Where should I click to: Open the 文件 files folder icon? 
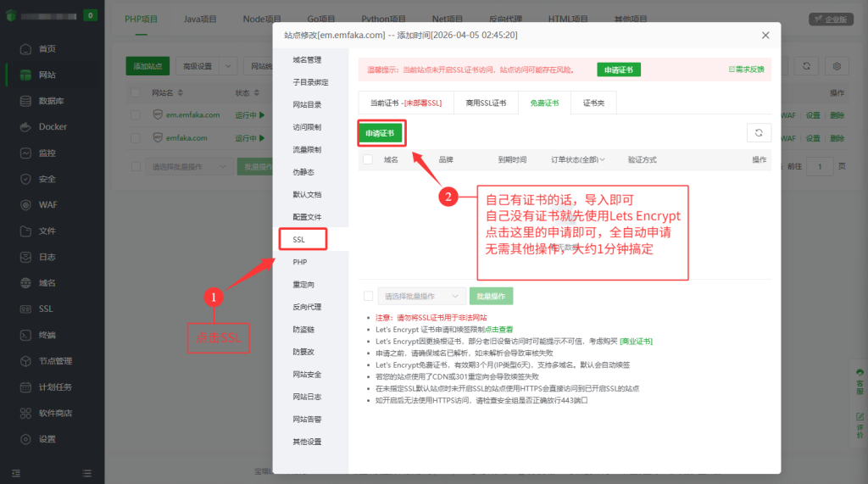point(25,231)
